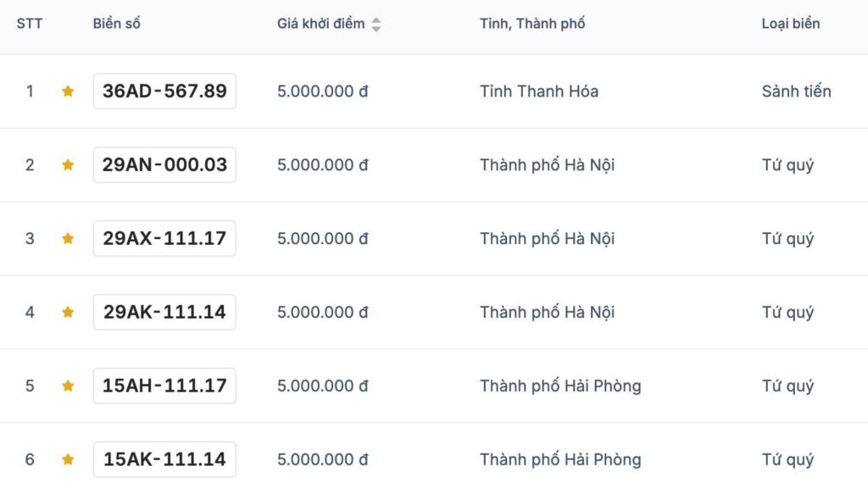Open plate 29AN-000.03 details
The height and width of the screenshot is (494, 868).
pos(164,165)
